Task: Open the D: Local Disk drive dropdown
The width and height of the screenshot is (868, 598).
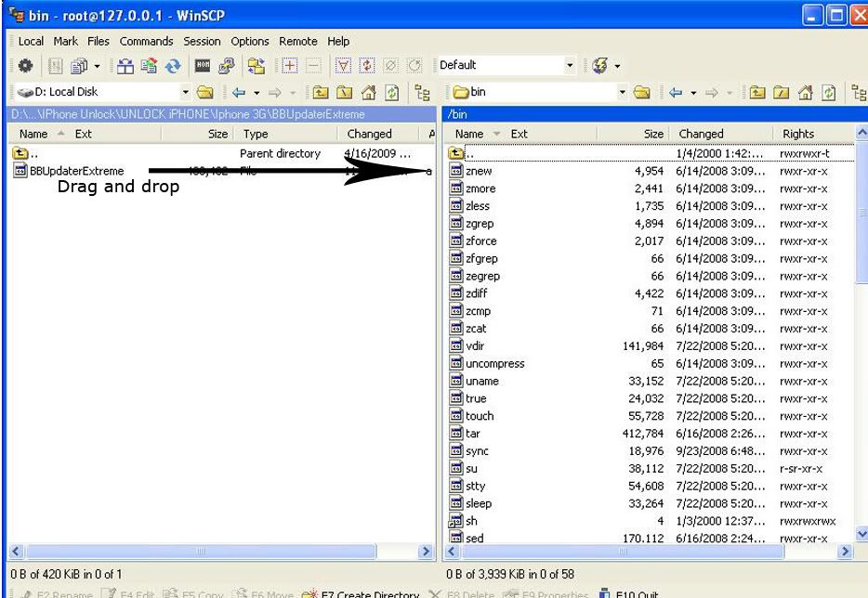Action: tap(186, 92)
